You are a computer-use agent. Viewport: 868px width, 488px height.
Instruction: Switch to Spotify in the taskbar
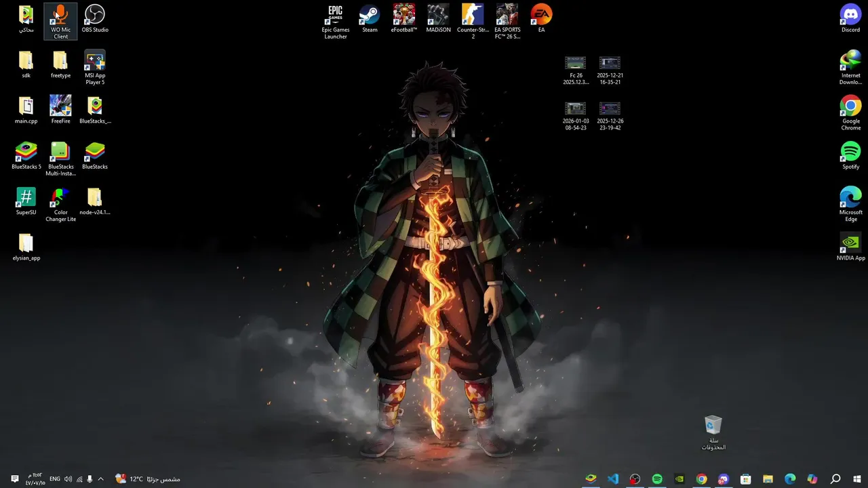pyautogui.click(x=657, y=479)
